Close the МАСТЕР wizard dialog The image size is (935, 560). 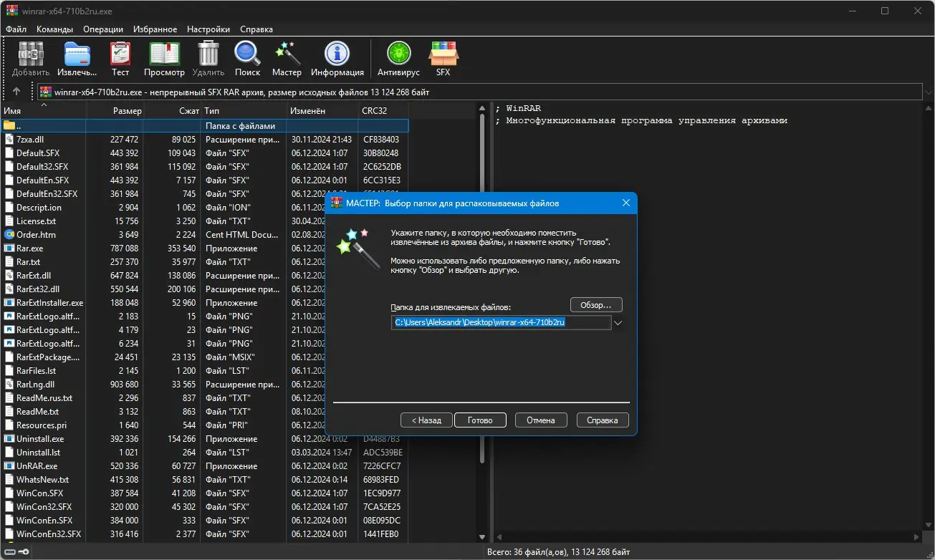coord(625,203)
